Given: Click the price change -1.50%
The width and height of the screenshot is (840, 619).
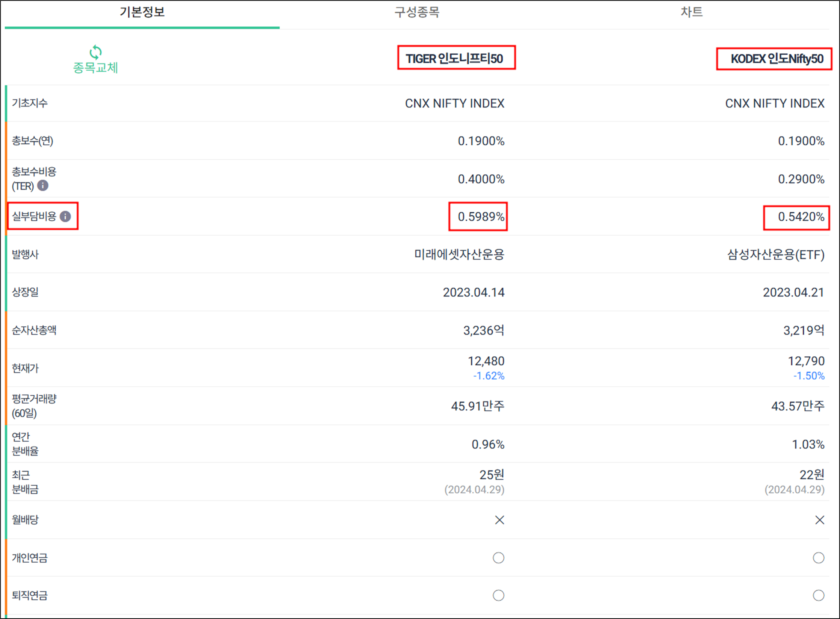Looking at the screenshot, I should [x=809, y=376].
